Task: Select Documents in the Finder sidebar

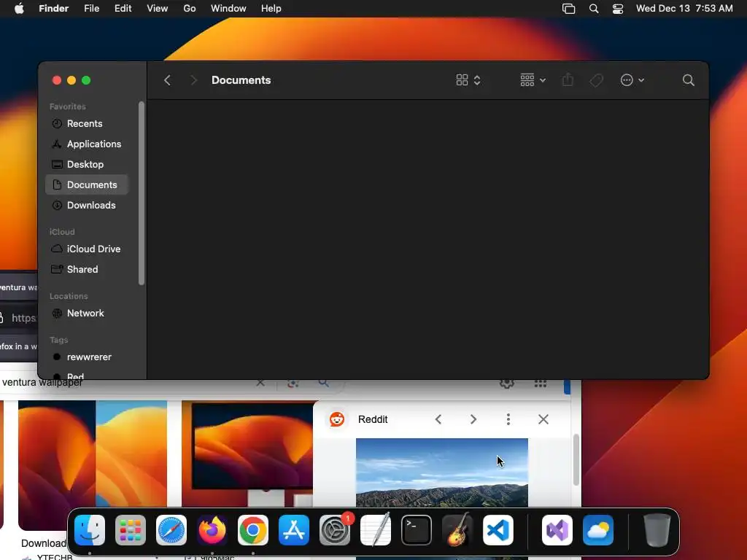Action: tap(87, 184)
